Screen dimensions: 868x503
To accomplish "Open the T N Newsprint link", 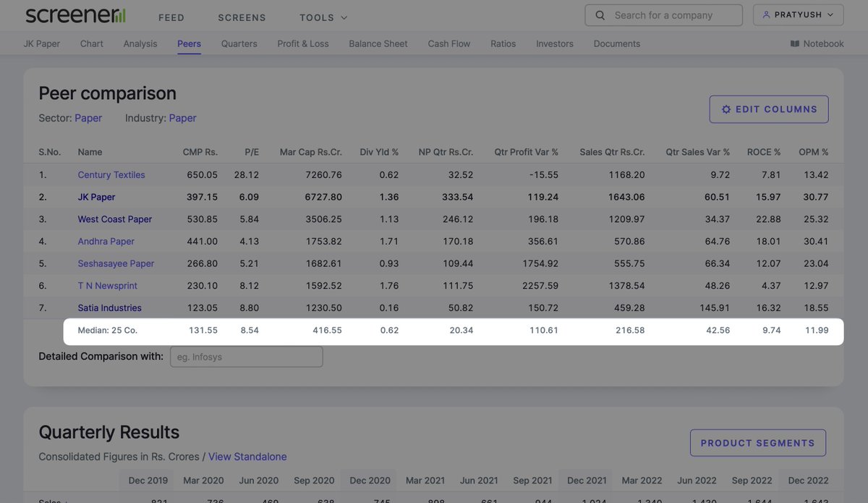I will pyautogui.click(x=108, y=286).
